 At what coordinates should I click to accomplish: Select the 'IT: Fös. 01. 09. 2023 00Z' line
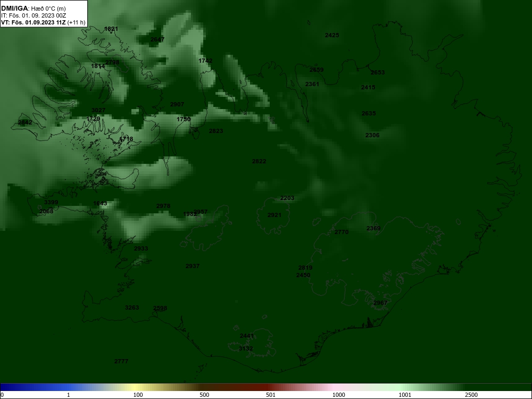[34, 15]
